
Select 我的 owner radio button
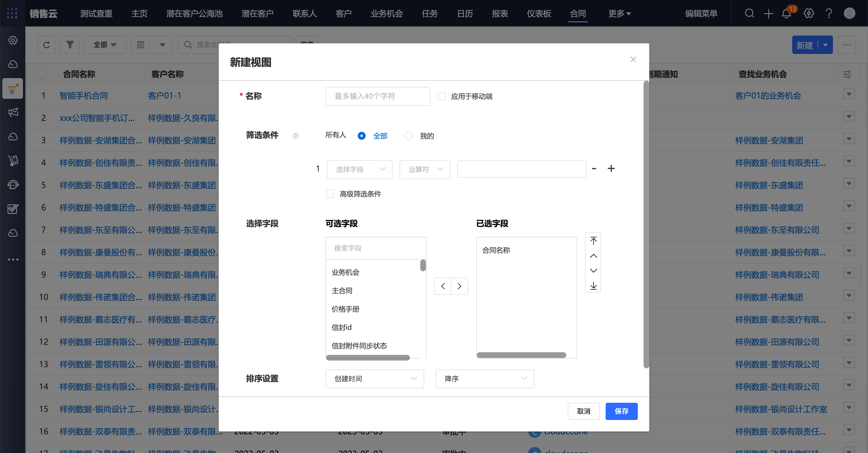click(x=408, y=136)
